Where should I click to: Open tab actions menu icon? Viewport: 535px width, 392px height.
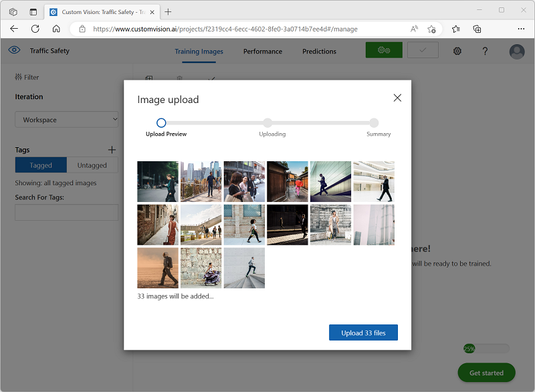coord(33,12)
